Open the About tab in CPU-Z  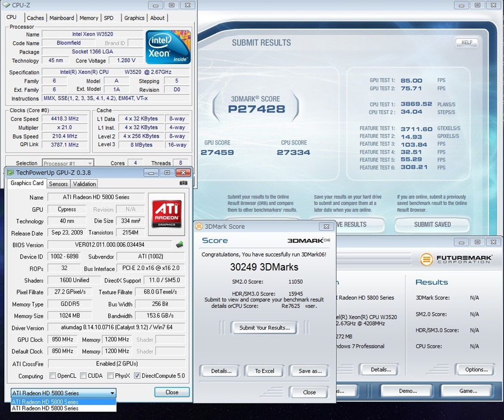coord(157,18)
